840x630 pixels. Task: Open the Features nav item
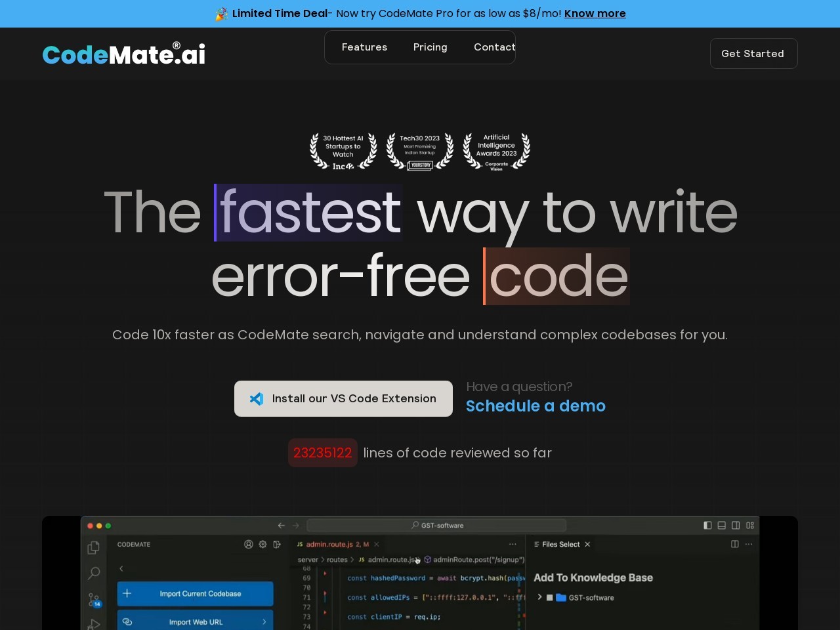[364, 47]
